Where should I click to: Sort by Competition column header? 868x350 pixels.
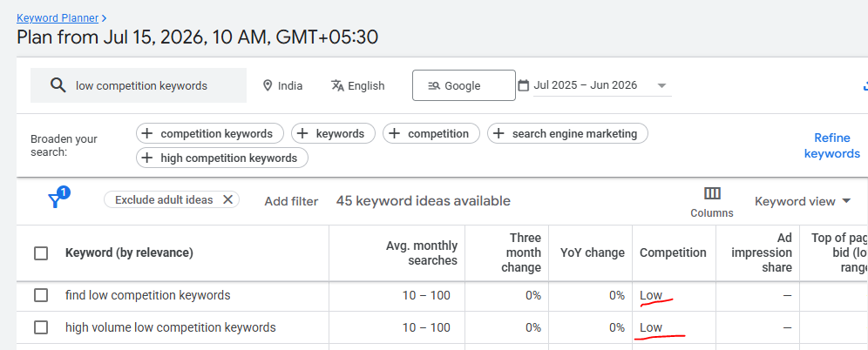[673, 252]
